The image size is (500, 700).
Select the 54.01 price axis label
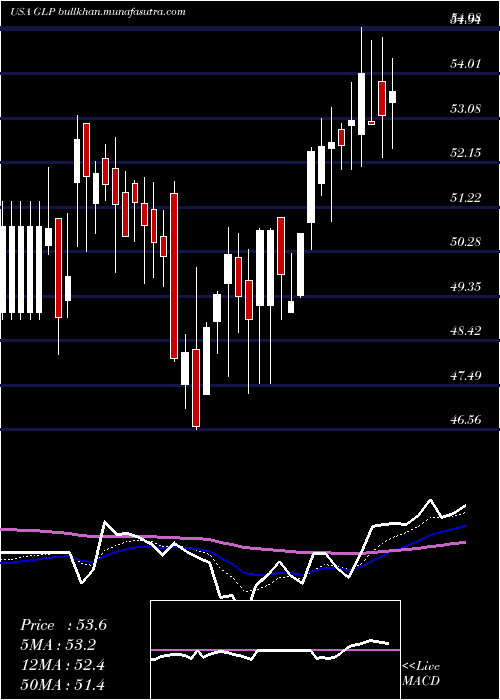tap(466, 63)
